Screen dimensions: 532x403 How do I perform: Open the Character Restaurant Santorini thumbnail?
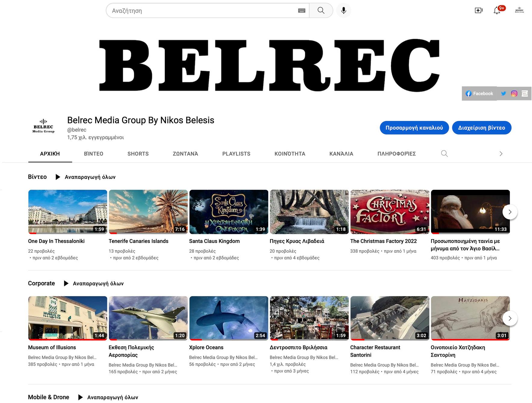tap(390, 318)
